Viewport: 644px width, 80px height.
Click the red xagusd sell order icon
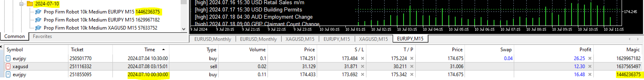click(8, 67)
